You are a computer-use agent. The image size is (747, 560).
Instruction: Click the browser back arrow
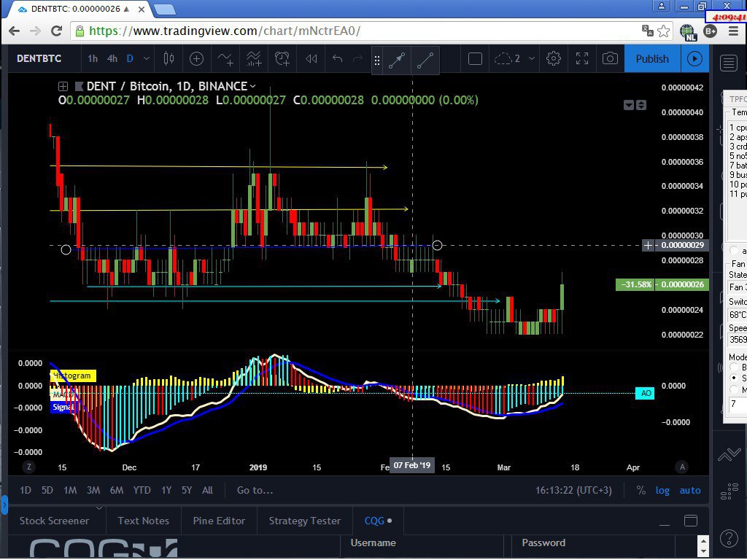tap(15, 31)
